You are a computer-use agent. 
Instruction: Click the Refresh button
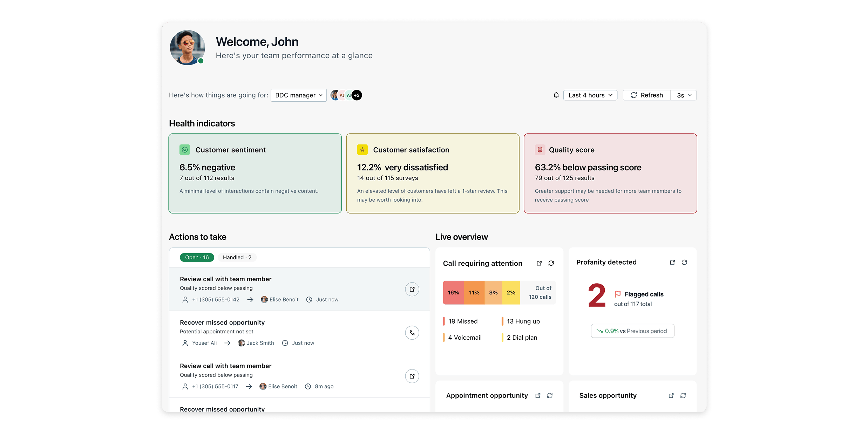click(x=647, y=95)
